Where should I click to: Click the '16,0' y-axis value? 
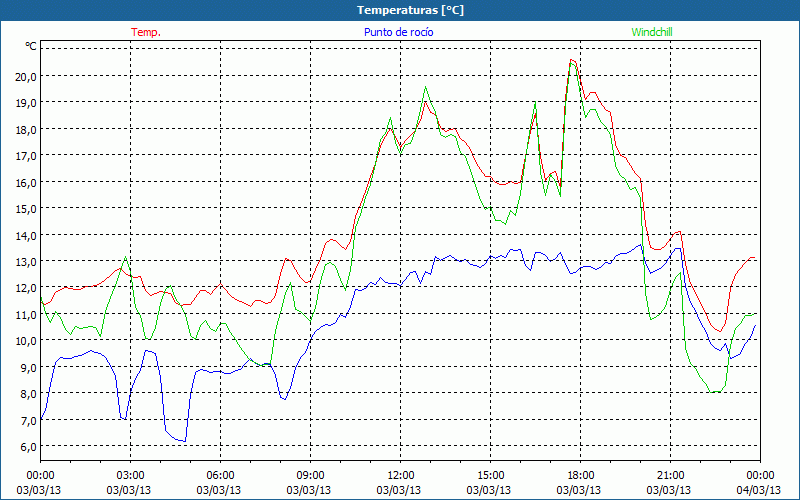pyautogui.click(x=26, y=183)
